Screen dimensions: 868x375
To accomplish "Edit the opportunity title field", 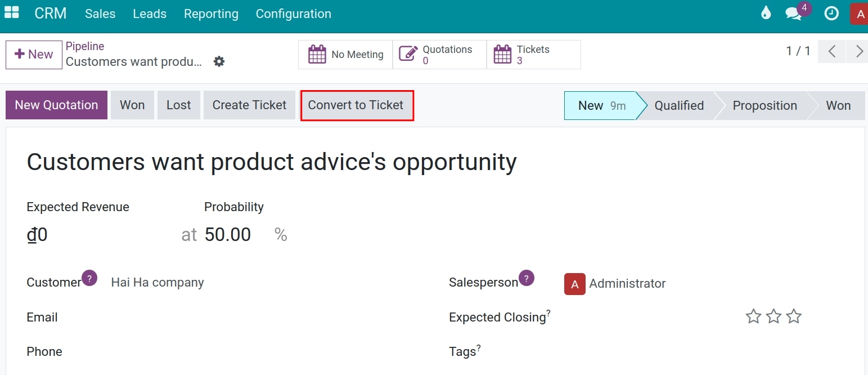I will point(272,162).
